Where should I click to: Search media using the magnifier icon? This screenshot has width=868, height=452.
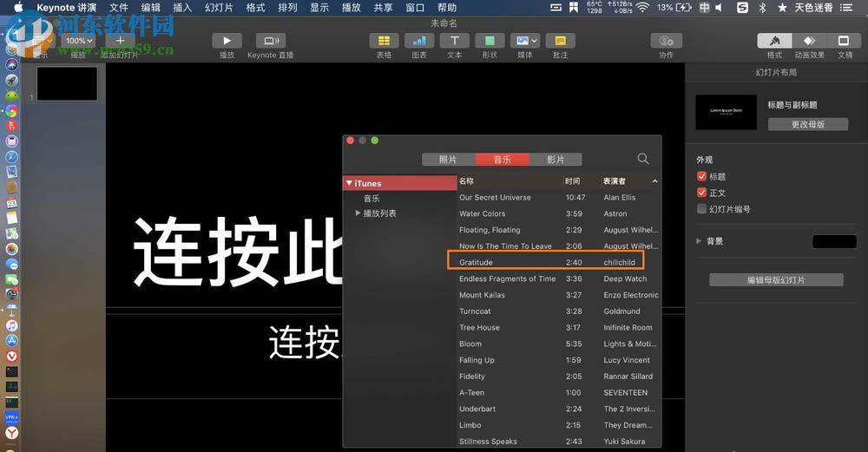tap(642, 159)
